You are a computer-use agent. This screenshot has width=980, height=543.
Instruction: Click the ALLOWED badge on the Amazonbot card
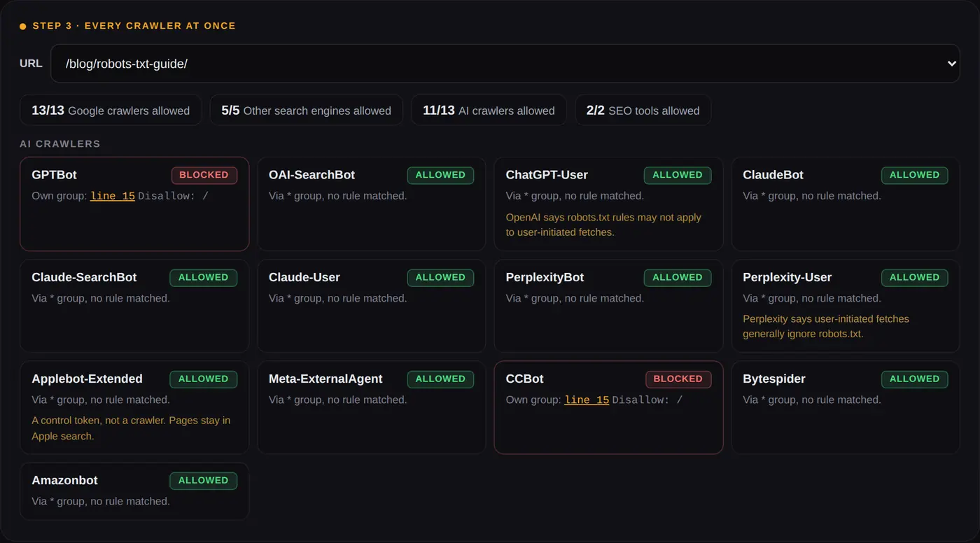pyautogui.click(x=204, y=480)
